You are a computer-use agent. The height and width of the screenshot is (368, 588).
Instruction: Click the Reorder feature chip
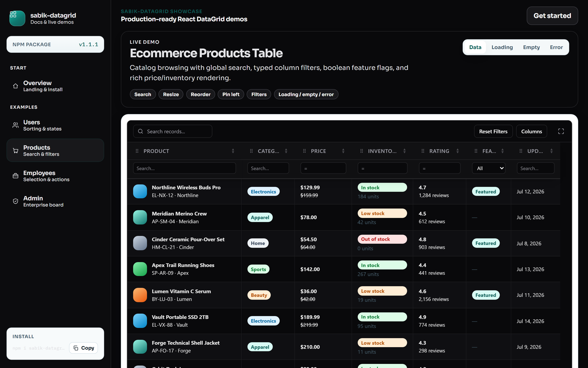(x=200, y=94)
